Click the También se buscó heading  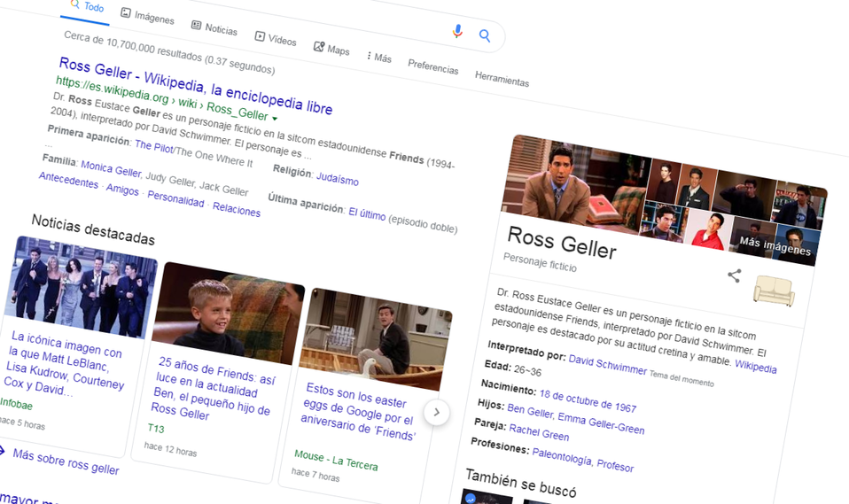[521, 484]
